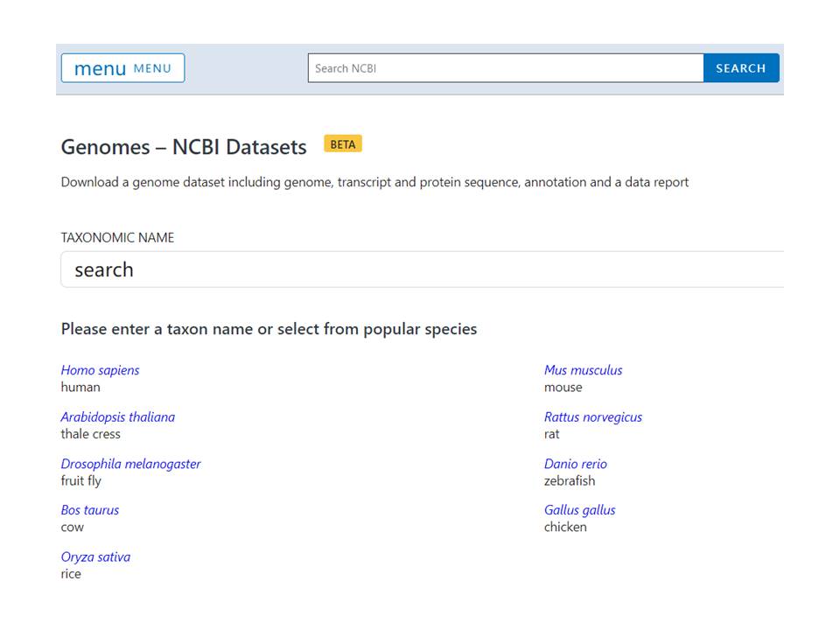Choose Arabidopsis thaliana from popular species
Image resolution: width=840 pixels, height=630 pixels.
tap(117, 417)
